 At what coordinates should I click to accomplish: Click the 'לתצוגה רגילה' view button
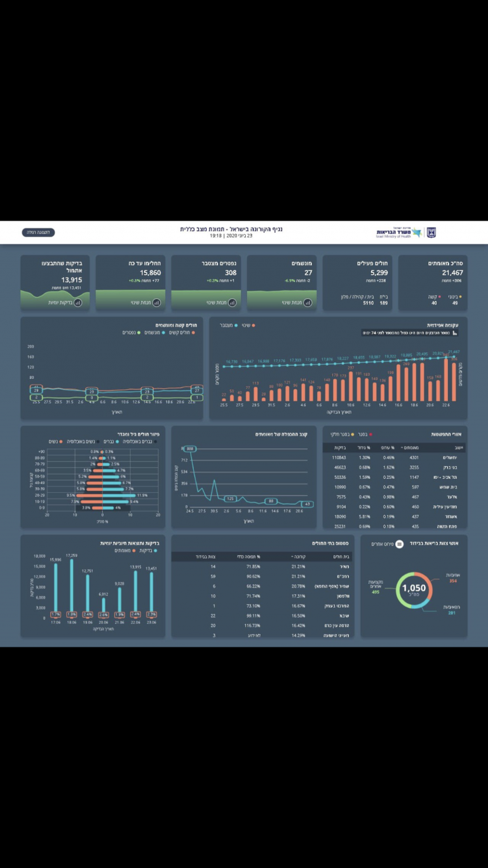(x=38, y=233)
